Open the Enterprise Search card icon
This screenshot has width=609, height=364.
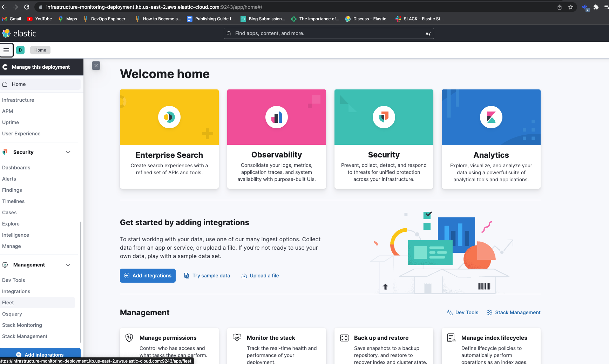169,117
